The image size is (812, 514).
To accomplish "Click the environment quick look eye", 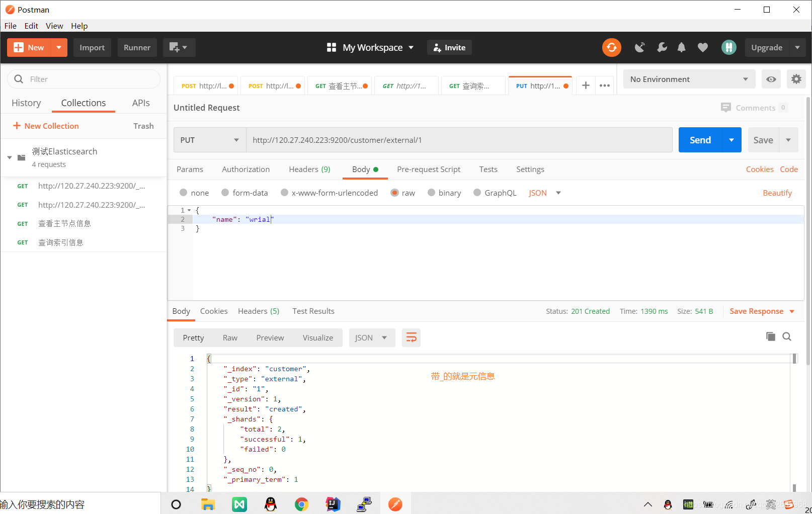I will (x=771, y=79).
